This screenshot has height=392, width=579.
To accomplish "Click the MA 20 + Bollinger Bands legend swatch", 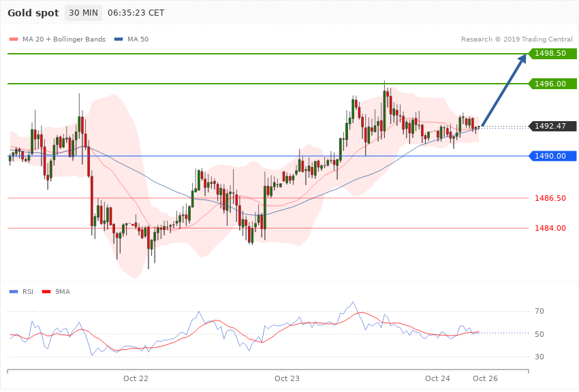I will (x=14, y=39).
